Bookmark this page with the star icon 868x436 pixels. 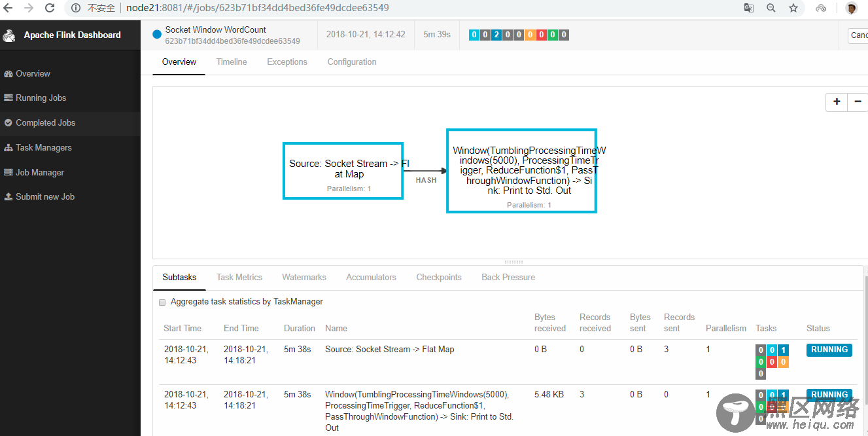[793, 9]
